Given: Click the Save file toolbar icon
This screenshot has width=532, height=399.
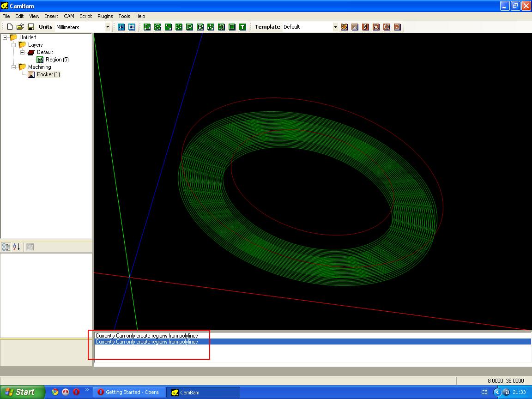Looking at the screenshot, I should pyautogui.click(x=31, y=27).
